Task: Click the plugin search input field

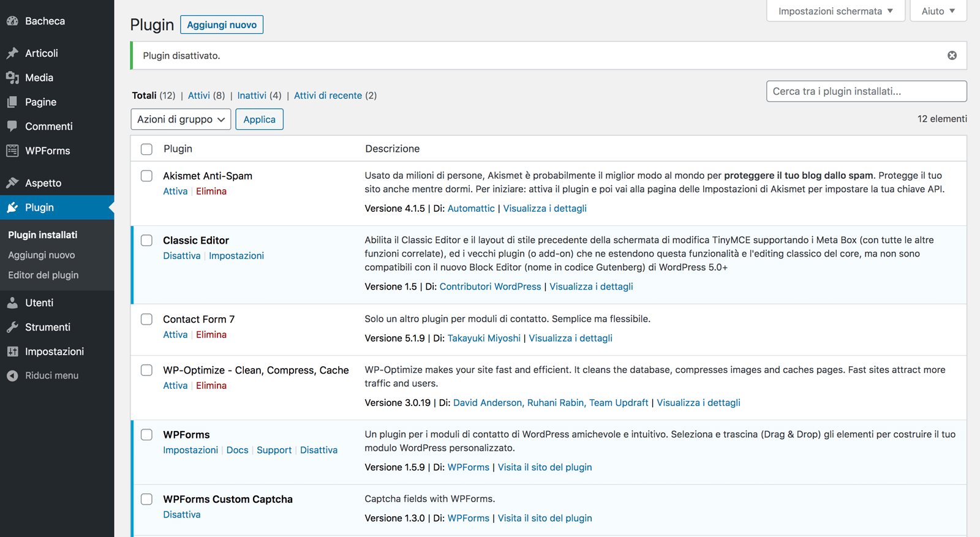Action: click(x=867, y=91)
